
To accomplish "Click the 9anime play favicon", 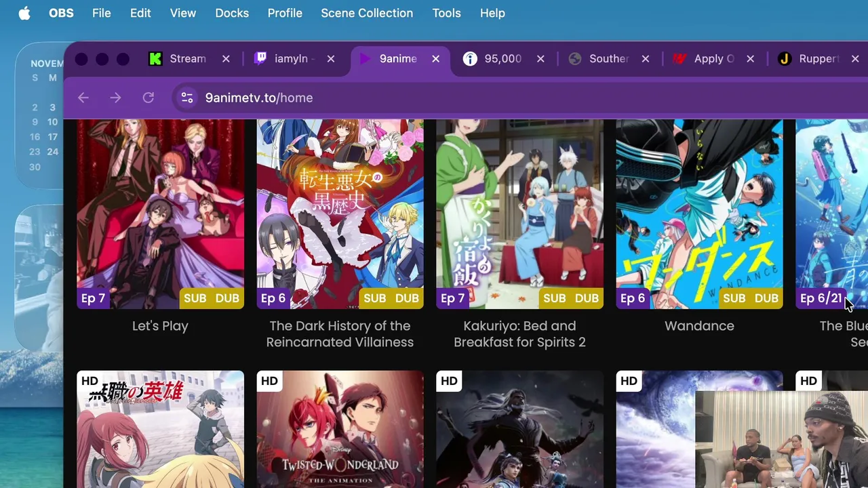I will click(365, 59).
